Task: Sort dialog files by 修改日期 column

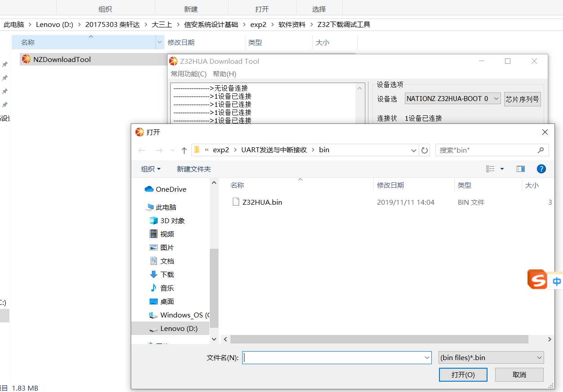Action: coord(390,185)
